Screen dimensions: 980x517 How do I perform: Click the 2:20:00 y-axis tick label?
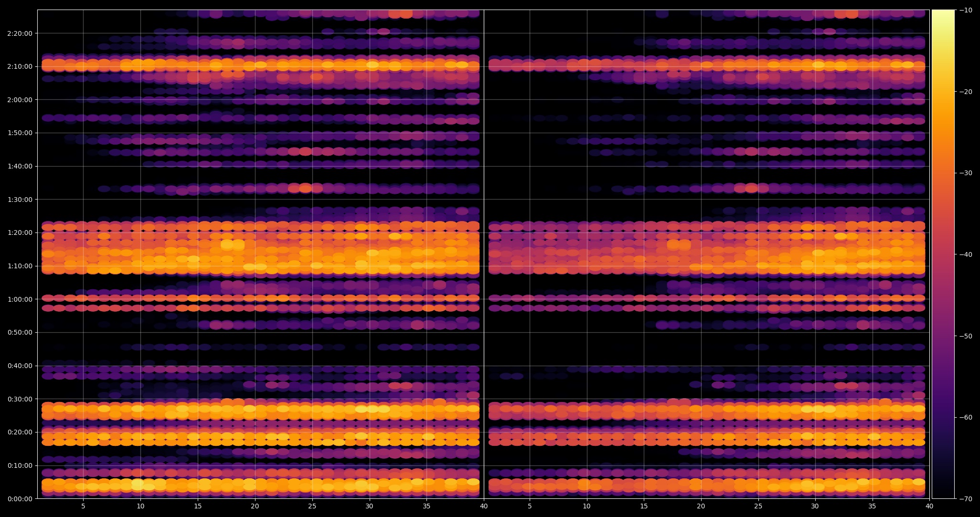[20, 33]
